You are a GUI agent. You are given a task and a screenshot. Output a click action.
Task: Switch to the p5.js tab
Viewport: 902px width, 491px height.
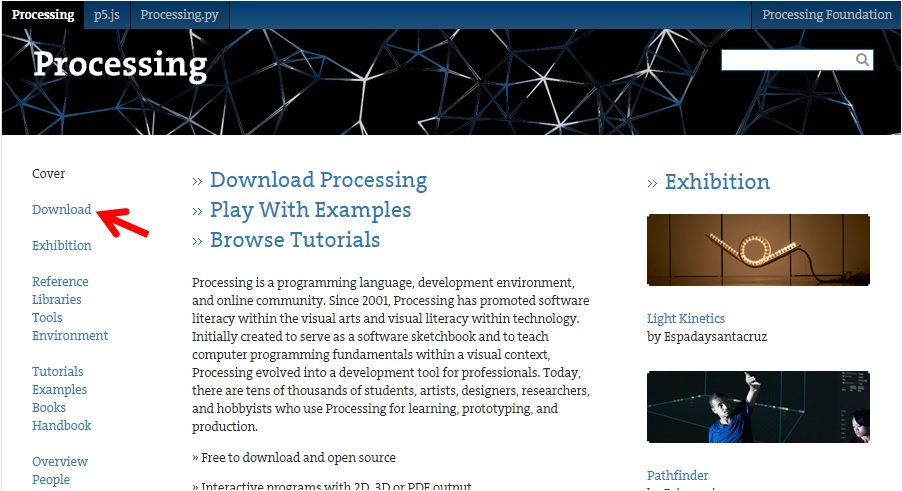(107, 14)
